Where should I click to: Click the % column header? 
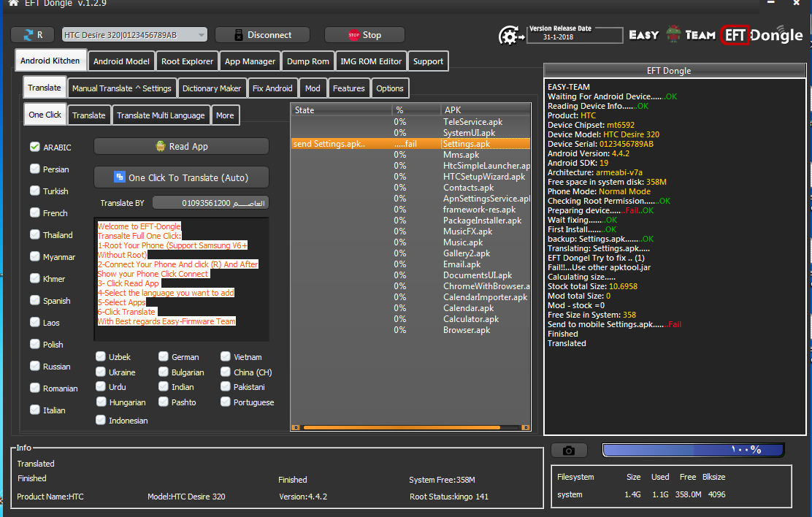pyautogui.click(x=415, y=110)
